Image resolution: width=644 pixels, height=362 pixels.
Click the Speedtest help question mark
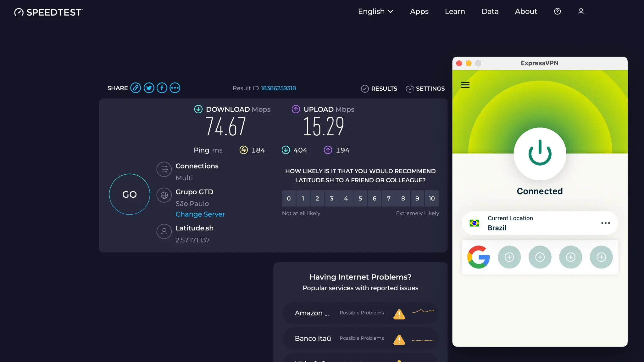pos(558,11)
